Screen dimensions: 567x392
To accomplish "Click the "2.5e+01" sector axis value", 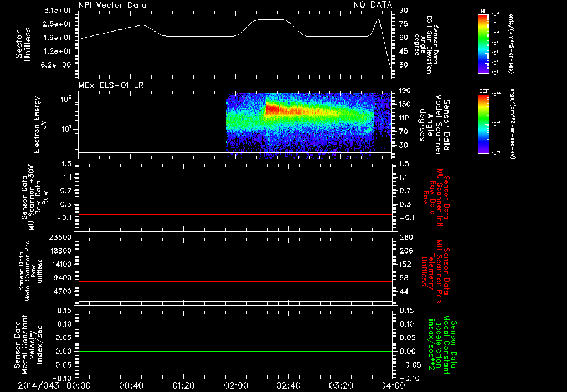I will 58,24.
